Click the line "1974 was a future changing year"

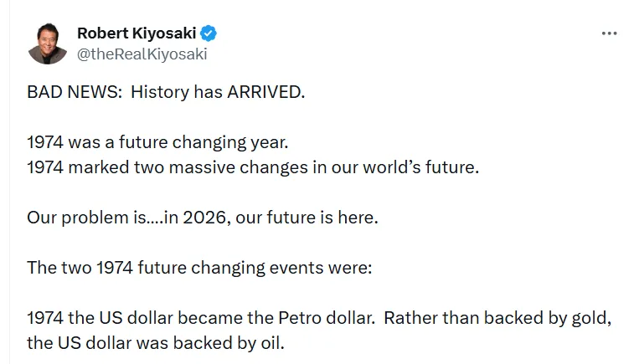[x=157, y=142]
